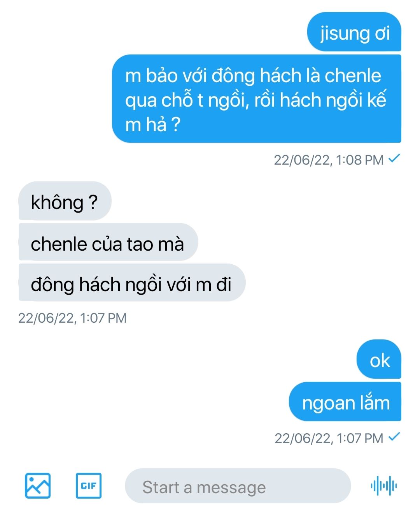Image resolution: width=420 pixels, height=515 pixels.
Task: Click the "Start a message" input field
Action: click(238, 486)
